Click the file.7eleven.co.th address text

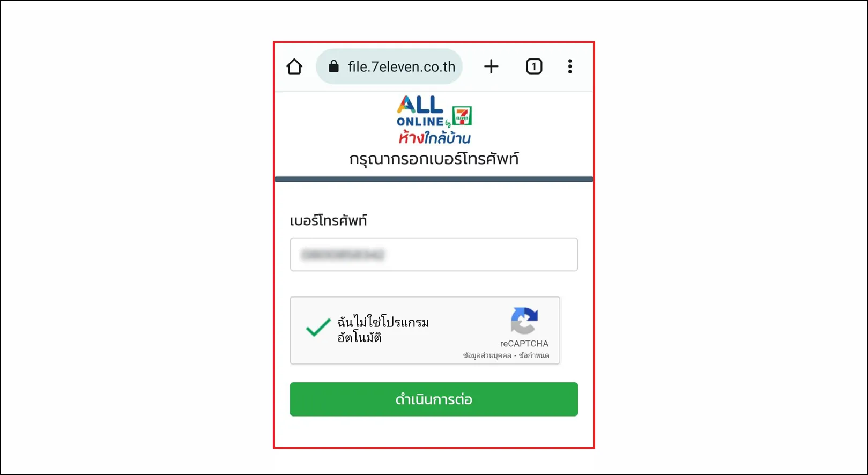click(x=402, y=66)
